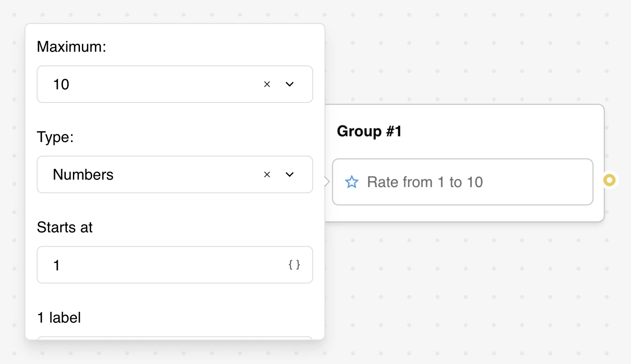Click the Type: label
Screen dimensions: 631x364
tap(55, 137)
